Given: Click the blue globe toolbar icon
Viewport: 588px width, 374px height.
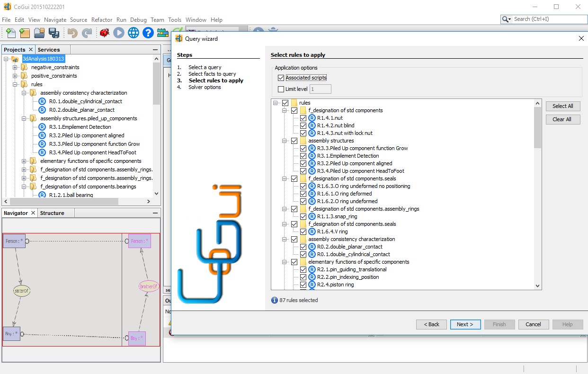Looking at the screenshot, I should pos(134,33).
